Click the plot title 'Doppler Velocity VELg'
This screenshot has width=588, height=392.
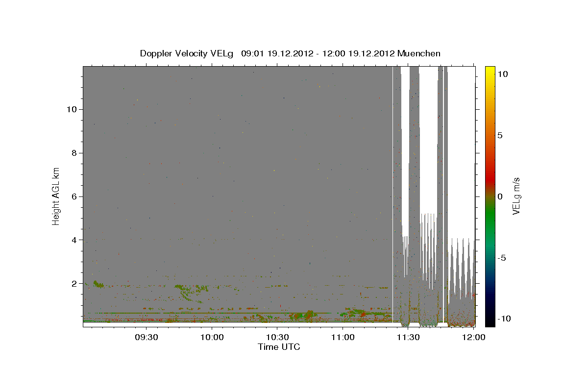click(x=188, y=53)
